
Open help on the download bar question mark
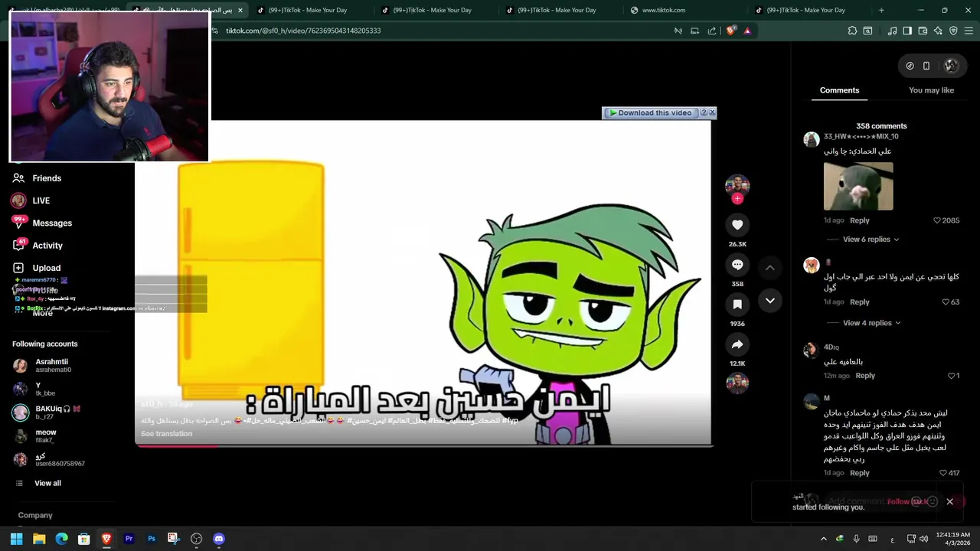tap(704, 112)
